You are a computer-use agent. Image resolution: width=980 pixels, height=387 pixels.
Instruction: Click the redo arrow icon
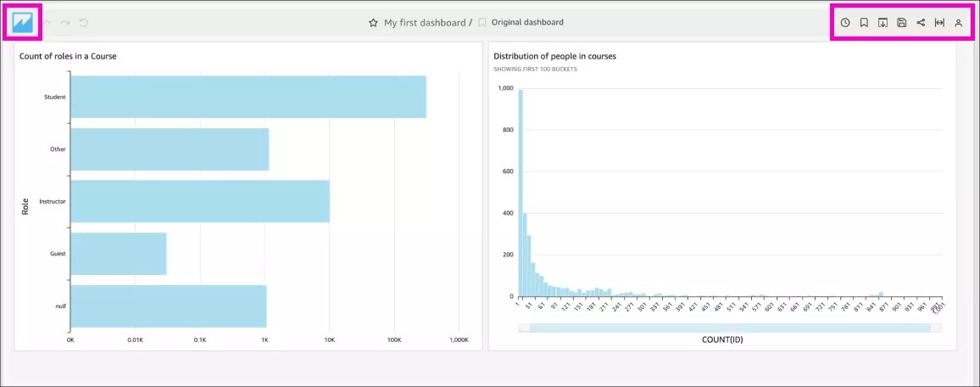(x=65, y=23)
